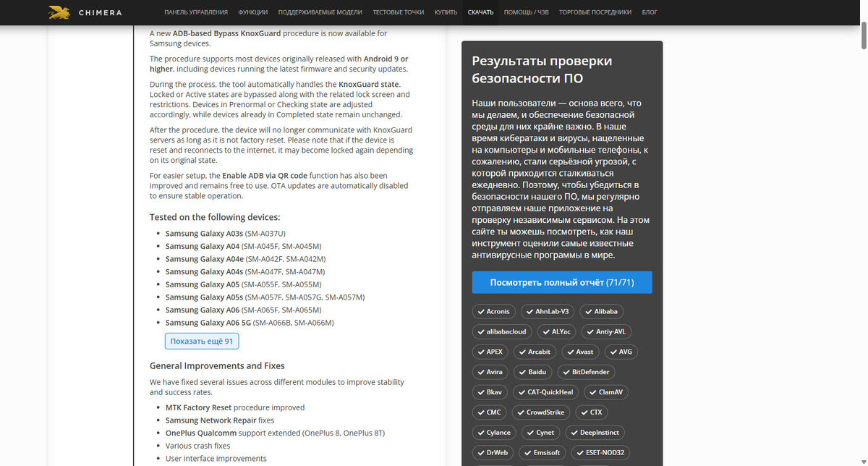Click the Baidu badge
Screen dimensions: 868x466
tap(533, 372)
